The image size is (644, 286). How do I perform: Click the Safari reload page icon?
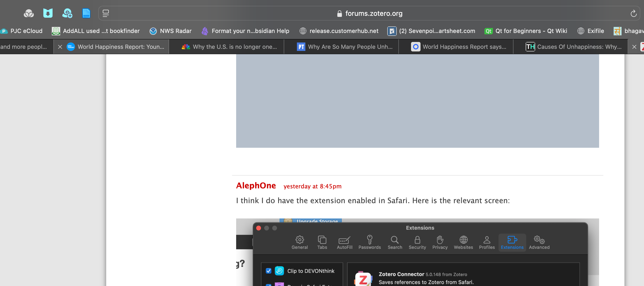point(633,13)
